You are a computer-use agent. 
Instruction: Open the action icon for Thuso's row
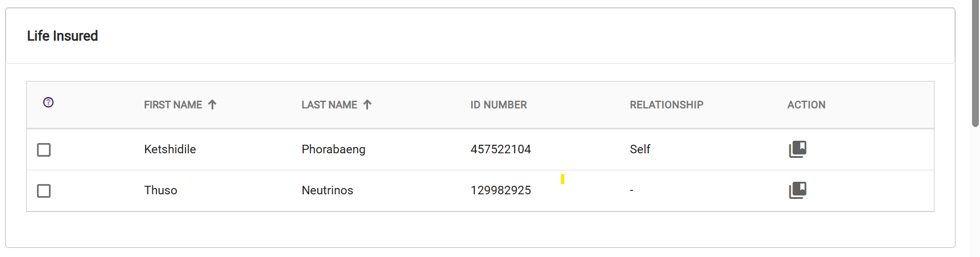pyautogui.click(x=797, y=190)
